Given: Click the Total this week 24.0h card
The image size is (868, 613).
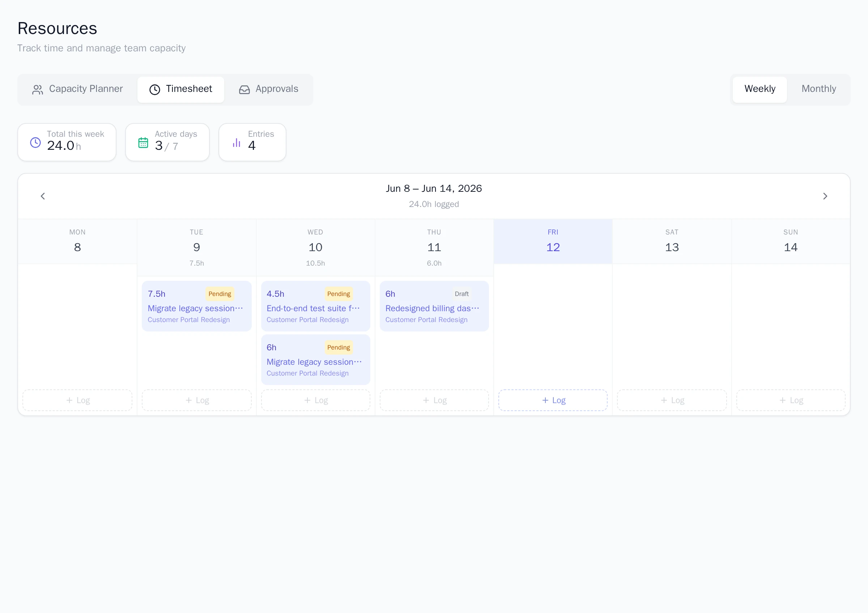Looking at the screenshot, I should tap(67, 142).
